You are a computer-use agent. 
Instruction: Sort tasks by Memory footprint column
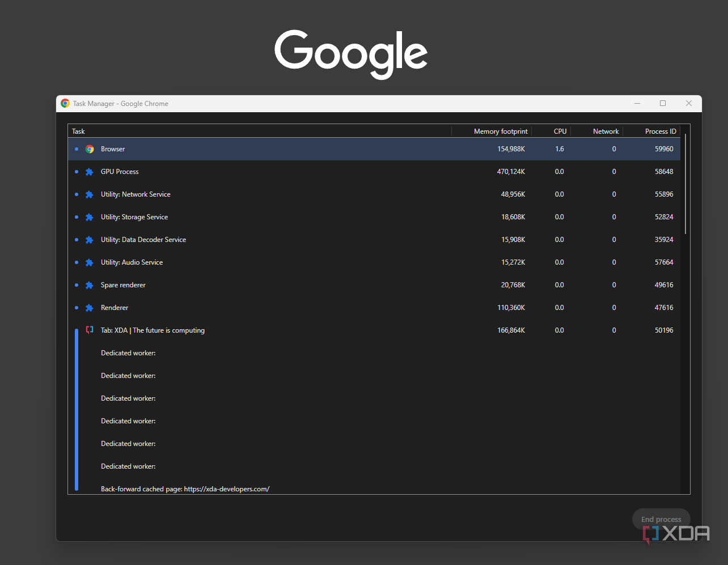[500, 131]
